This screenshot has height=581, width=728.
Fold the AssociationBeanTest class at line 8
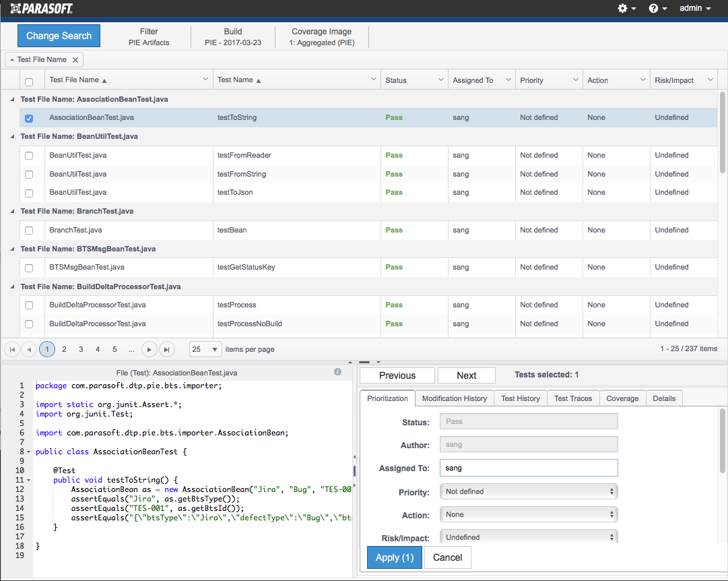pyautogui.click(x=29, y=452)
